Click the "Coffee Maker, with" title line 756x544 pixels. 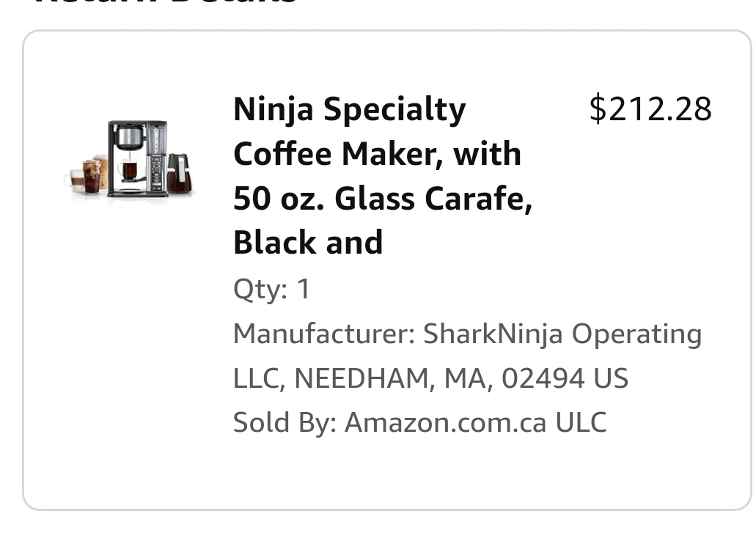[x=377, y=154]
